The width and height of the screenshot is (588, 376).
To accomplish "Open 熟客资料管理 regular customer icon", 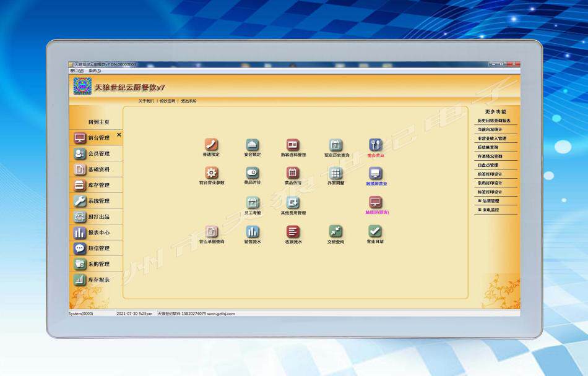I will coord(293,145).
